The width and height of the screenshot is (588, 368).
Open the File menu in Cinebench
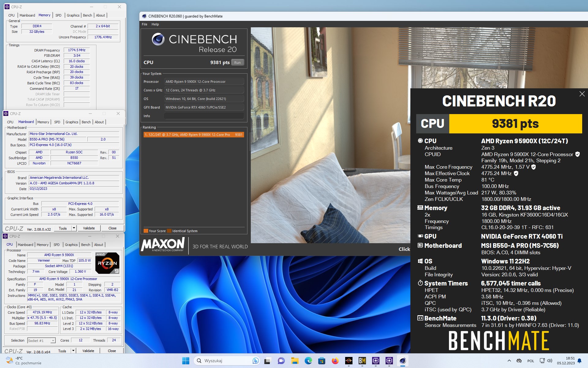pos(145,24)
